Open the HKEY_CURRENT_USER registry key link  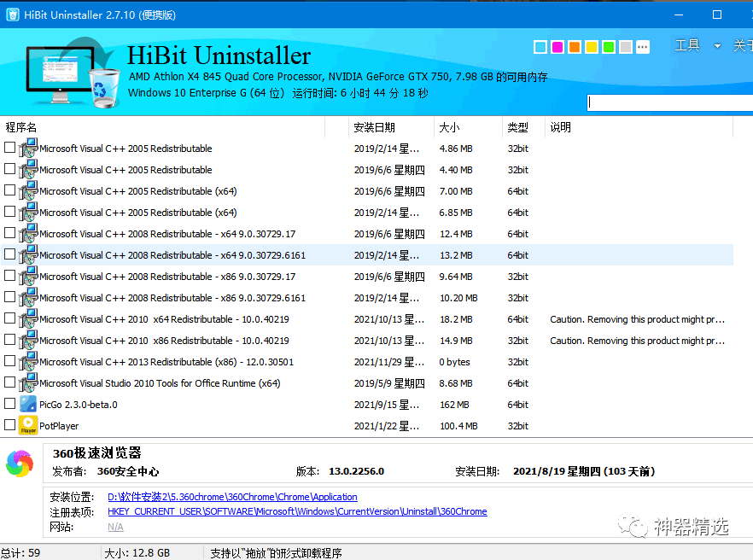297,512
